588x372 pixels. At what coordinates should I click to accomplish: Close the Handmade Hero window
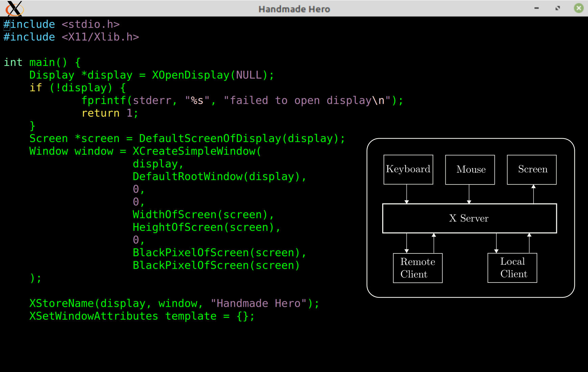[579, 8]
